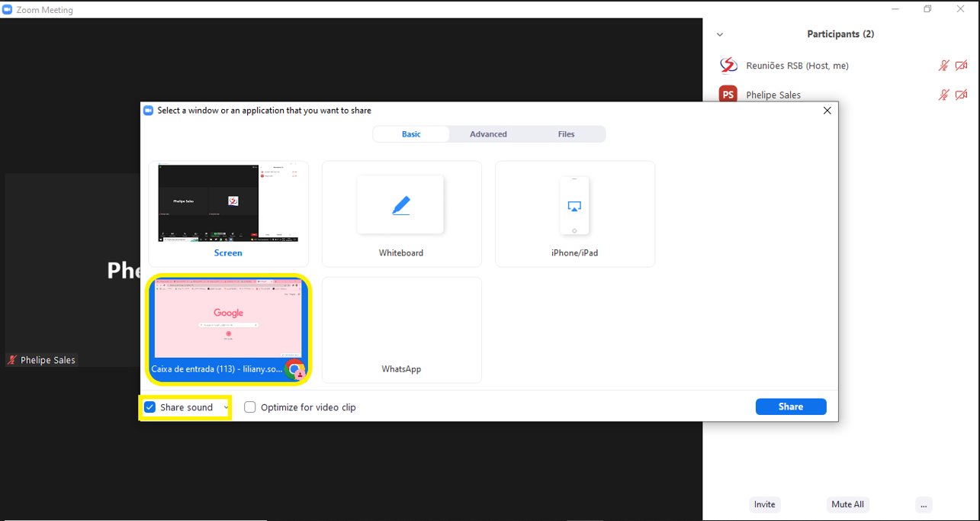980x521 pixels.
Task: Click Phelipe Sales video-off camera icon
Action: tap(961, 95)
